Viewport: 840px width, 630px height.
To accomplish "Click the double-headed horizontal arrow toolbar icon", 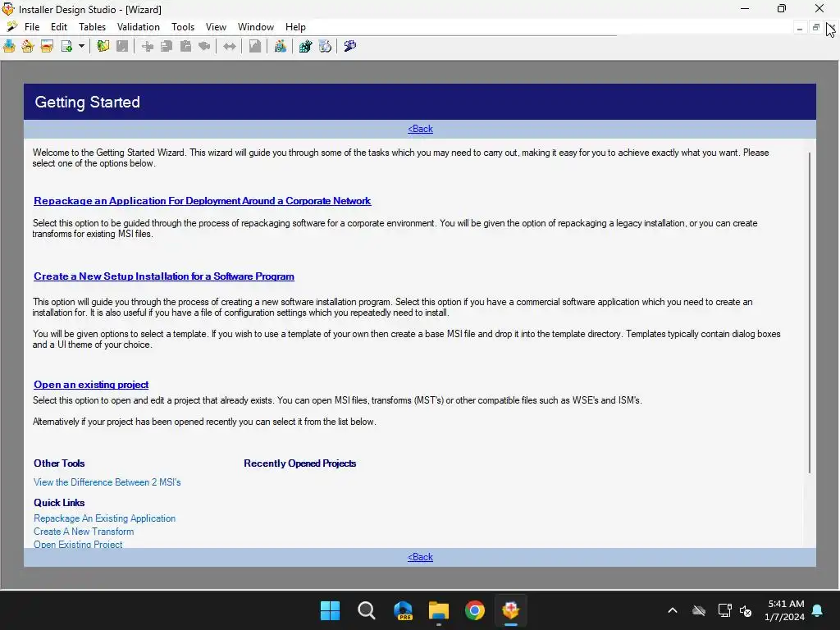I will pos(230,47).
